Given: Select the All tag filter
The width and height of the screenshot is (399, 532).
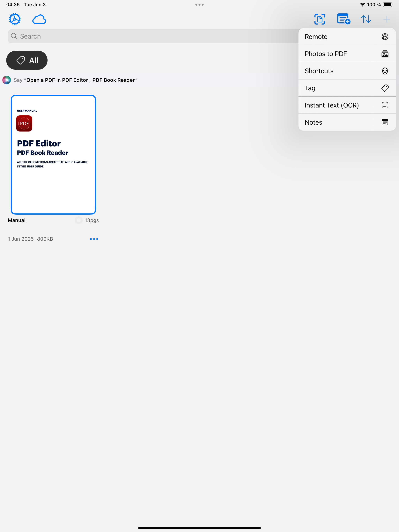Looking at the screenshot, I should pyautogui.click(x=27, y=60).
